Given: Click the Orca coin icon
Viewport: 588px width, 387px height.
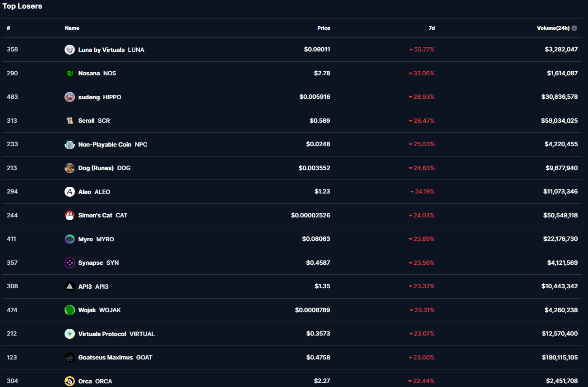Looking at the screenshot, I should (69, 381).
